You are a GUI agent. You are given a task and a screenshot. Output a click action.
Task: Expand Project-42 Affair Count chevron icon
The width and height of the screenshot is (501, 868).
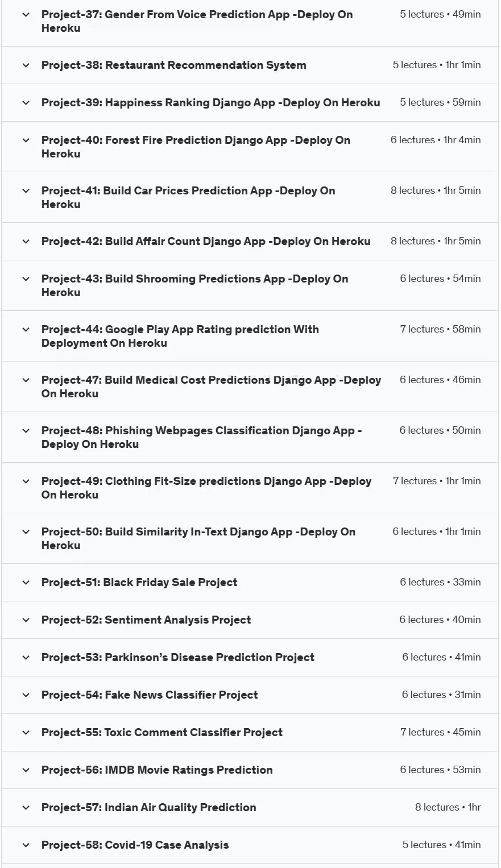point(26,242)
